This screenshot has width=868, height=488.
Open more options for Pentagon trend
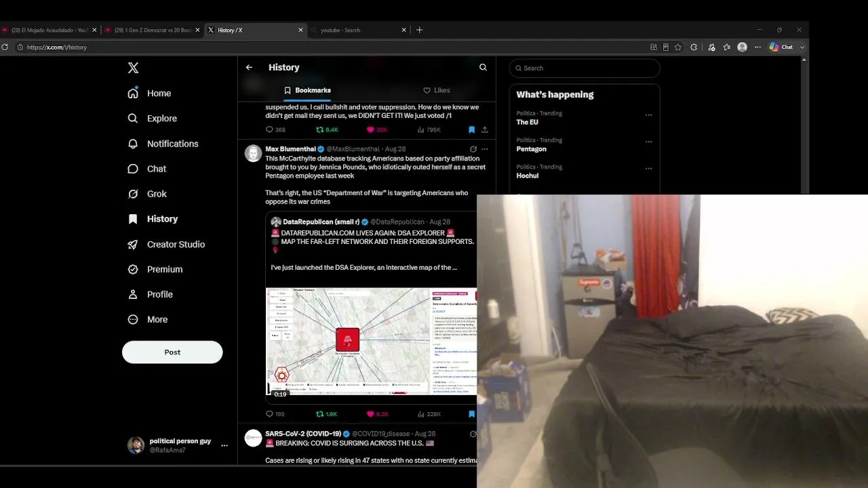648,142
